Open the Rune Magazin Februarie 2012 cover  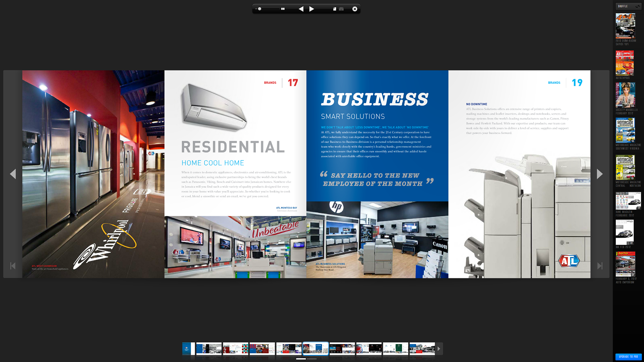tap(628, 201)
